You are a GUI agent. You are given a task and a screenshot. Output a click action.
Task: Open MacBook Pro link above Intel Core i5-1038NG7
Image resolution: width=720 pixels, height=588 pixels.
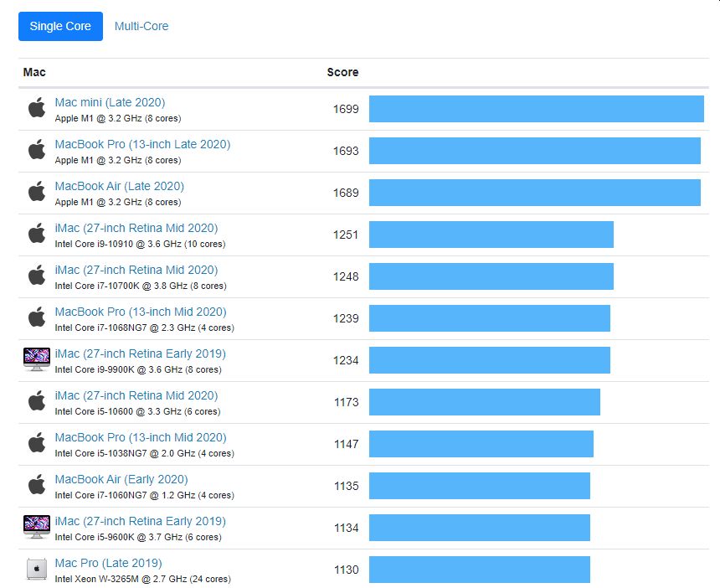click(x=141, y=437)
